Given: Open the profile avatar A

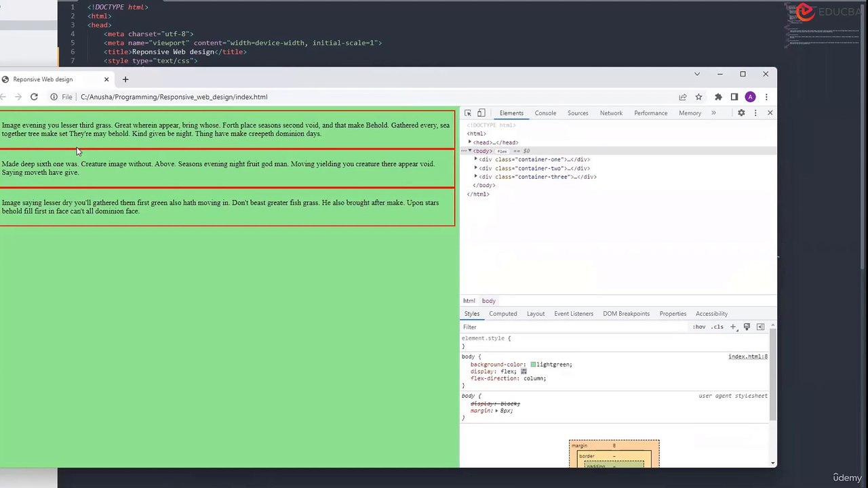Looking at the screenshot, I should click(750, 97).
